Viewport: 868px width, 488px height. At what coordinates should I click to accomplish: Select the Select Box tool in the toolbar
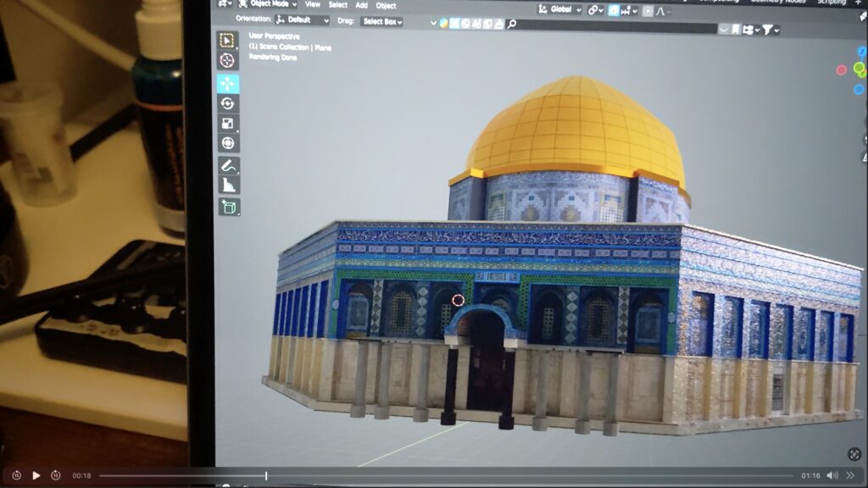tap(227, 40)
